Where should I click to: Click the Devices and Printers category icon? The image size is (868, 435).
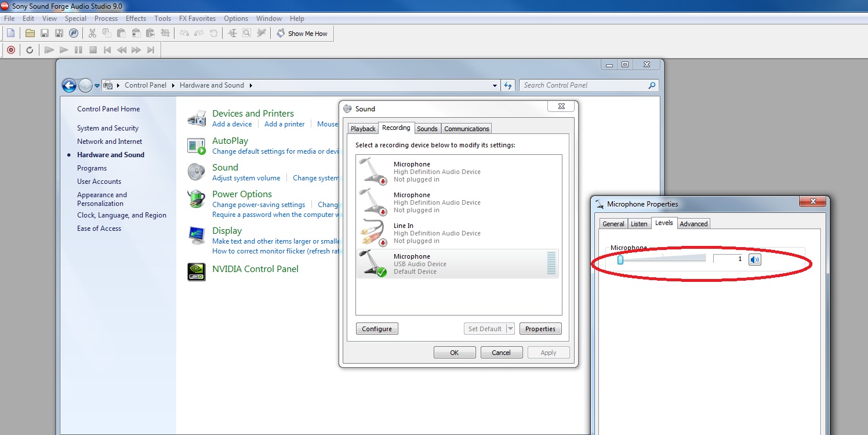[197, 118]
